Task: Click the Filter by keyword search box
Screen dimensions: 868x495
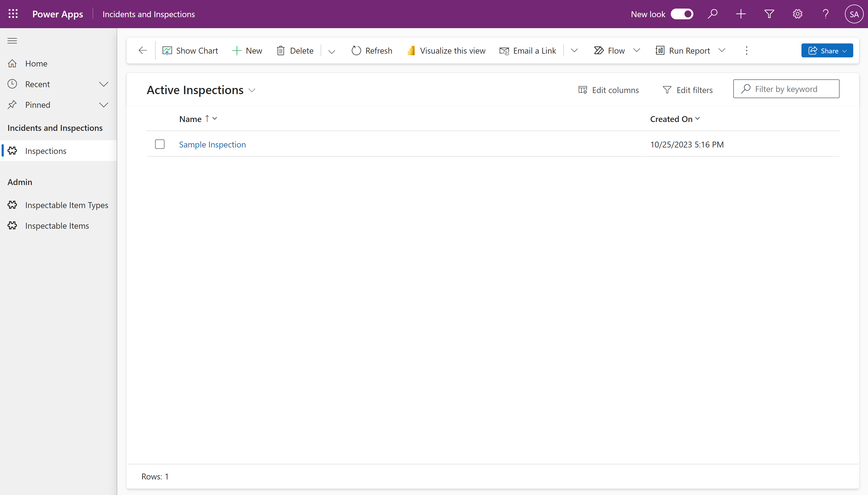Action: (786, 89)
